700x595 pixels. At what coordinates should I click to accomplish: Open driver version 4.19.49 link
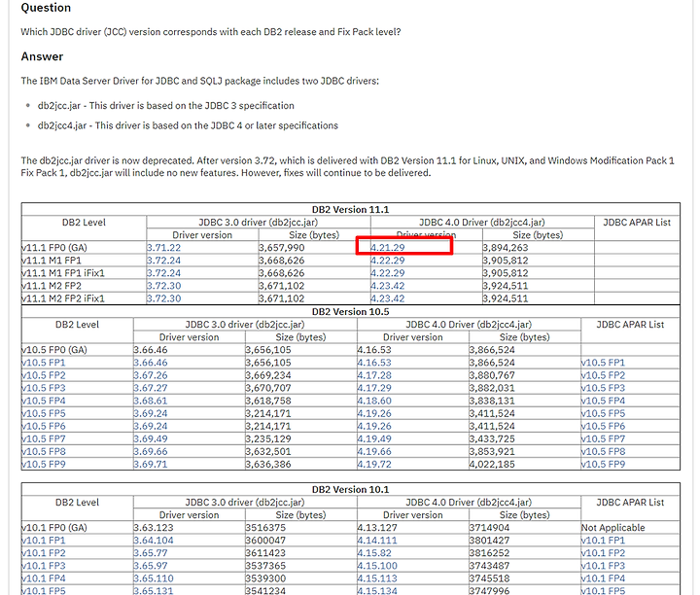[374, 438]
